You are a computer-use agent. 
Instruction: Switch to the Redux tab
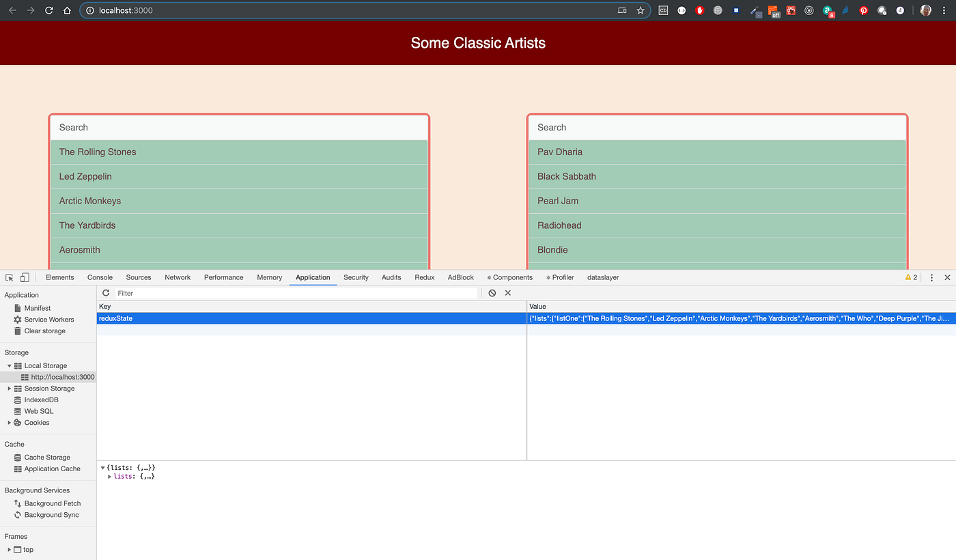pyautogui.click(x=424, y=277)
